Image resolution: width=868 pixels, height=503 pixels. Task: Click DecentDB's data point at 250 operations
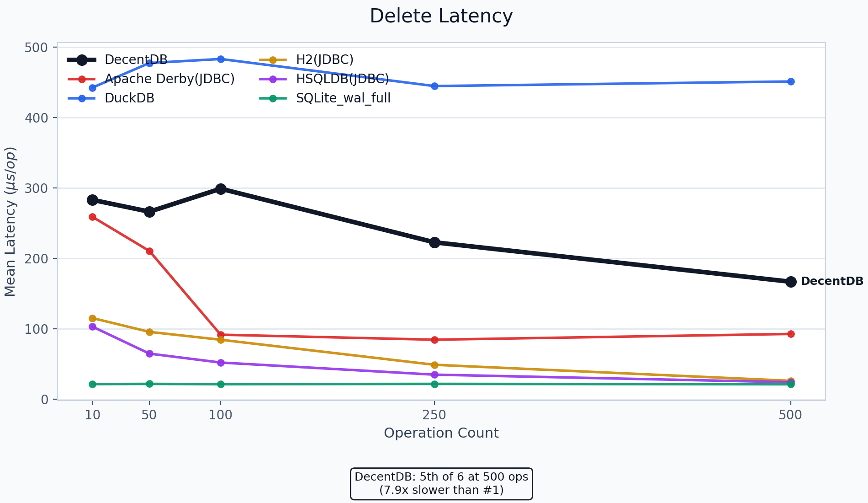pyautogui.click(x=434, y=242)
